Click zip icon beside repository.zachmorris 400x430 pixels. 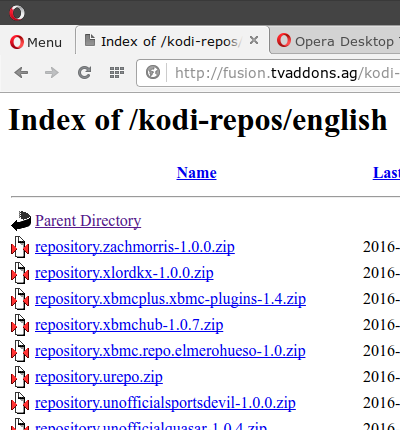coord(20,247)
